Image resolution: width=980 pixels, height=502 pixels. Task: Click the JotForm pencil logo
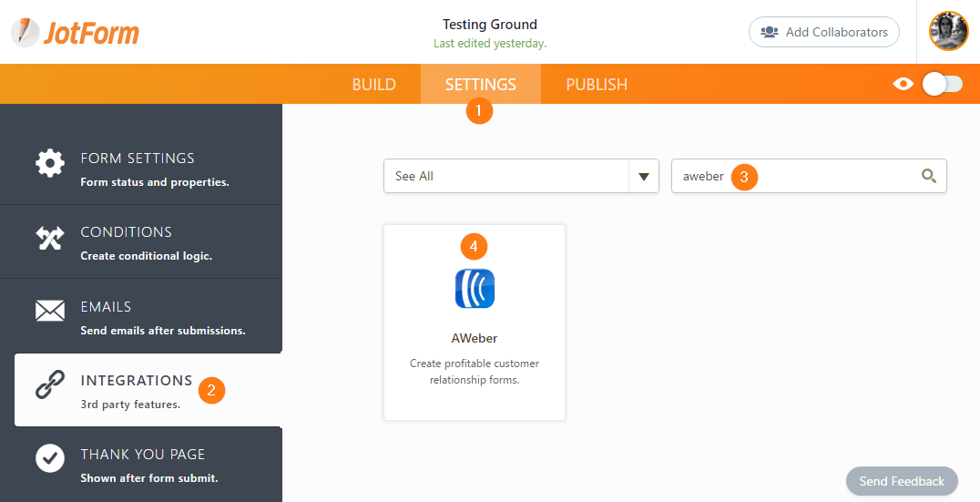point(25,32)
